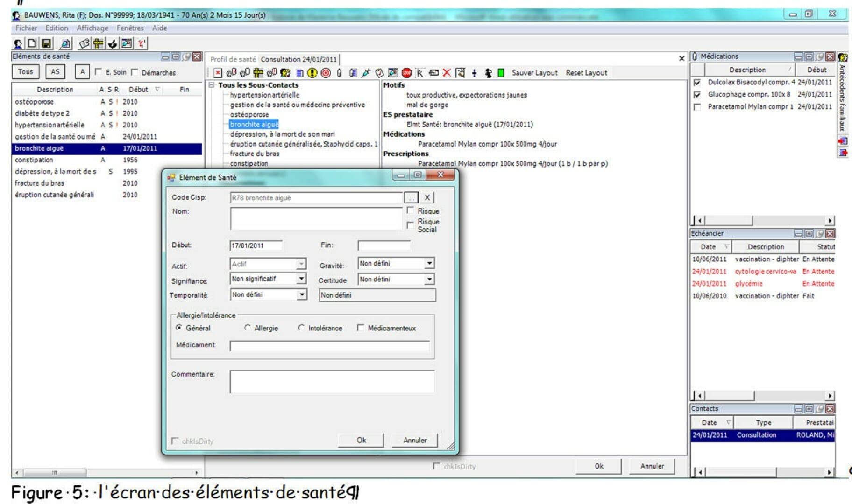Viewport: 852px width, 504px height.
Task: Click the red target icon in toolbar
Action: tap(326, 73)
